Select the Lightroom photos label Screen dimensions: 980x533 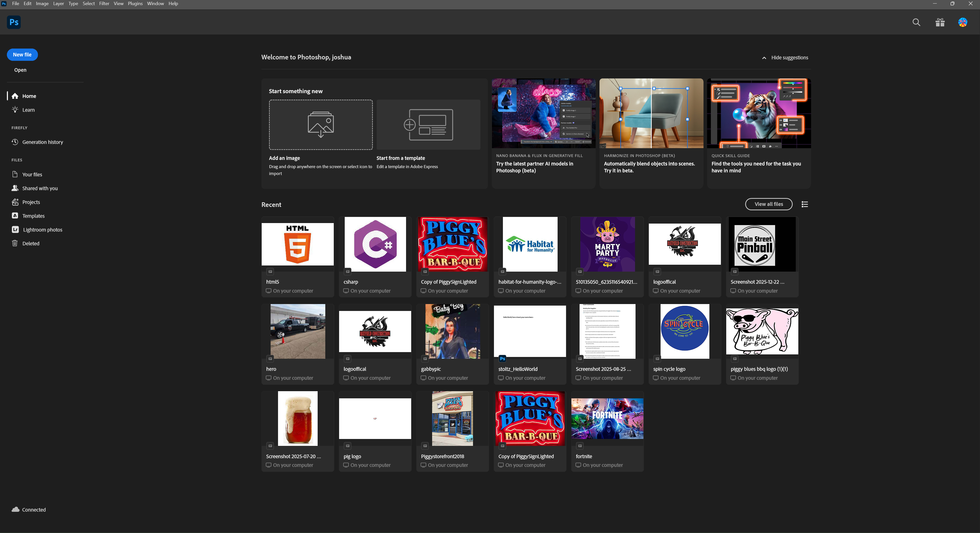coord(43,230)
